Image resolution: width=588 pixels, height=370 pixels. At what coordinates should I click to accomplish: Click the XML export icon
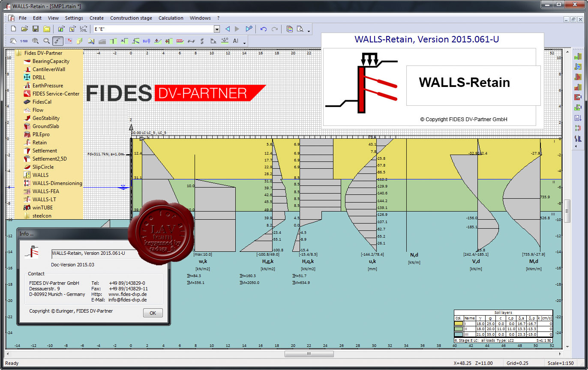84,29
